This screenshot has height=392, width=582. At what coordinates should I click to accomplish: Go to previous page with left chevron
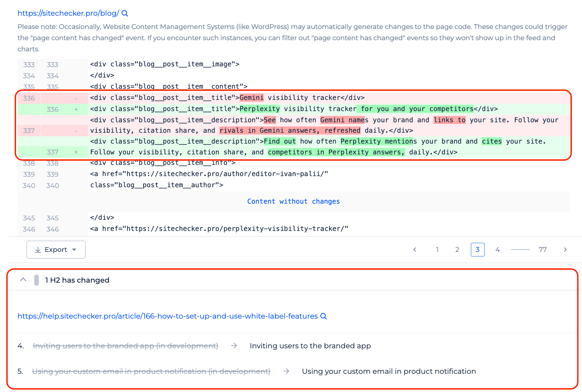[x=415, y=249]
